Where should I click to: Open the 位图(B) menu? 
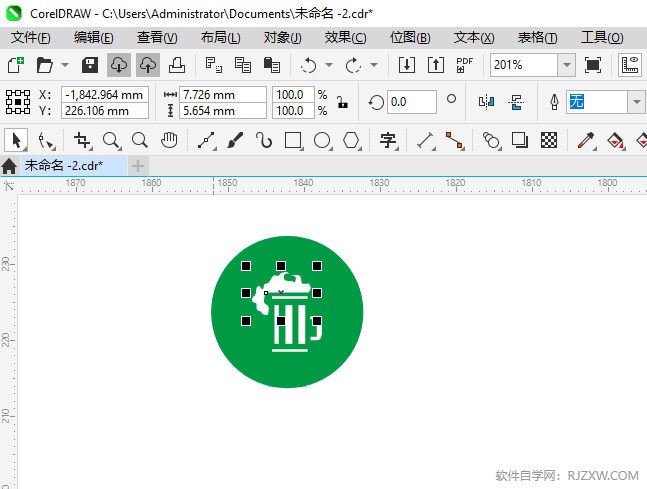tap(410, 38)
